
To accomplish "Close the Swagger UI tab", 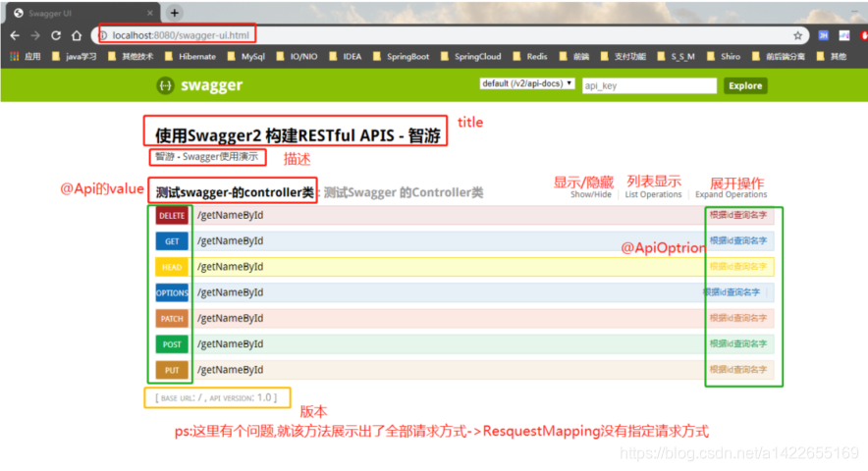I will coord(150,13).
